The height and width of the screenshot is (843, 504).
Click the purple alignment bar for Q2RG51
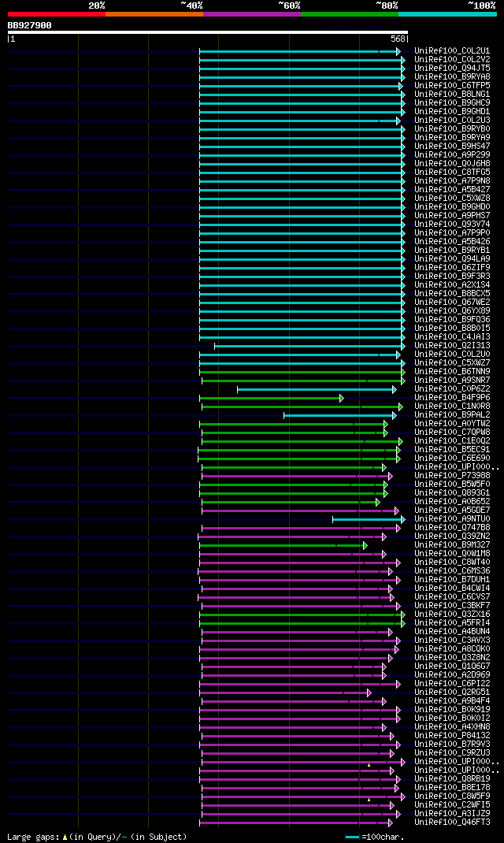click(x=286, y=693)
